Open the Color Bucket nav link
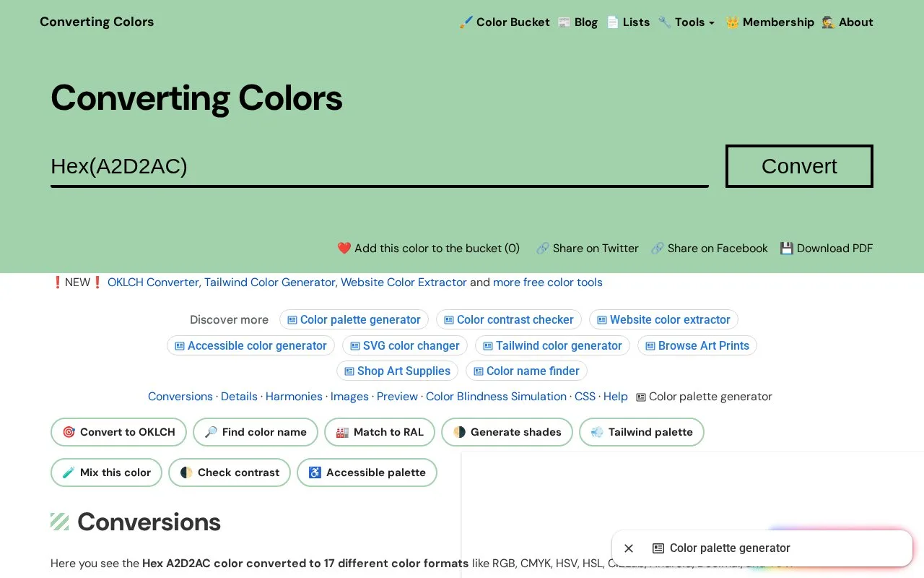 click(505, 22)
